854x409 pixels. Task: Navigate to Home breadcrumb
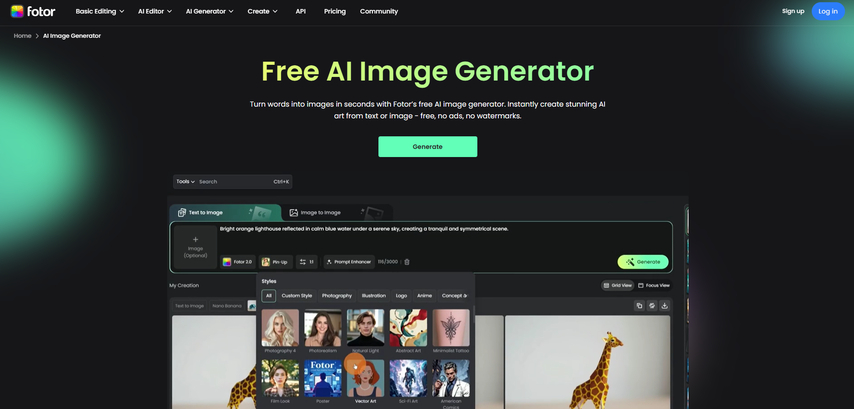pyautogui.click(x=22, y=36)
